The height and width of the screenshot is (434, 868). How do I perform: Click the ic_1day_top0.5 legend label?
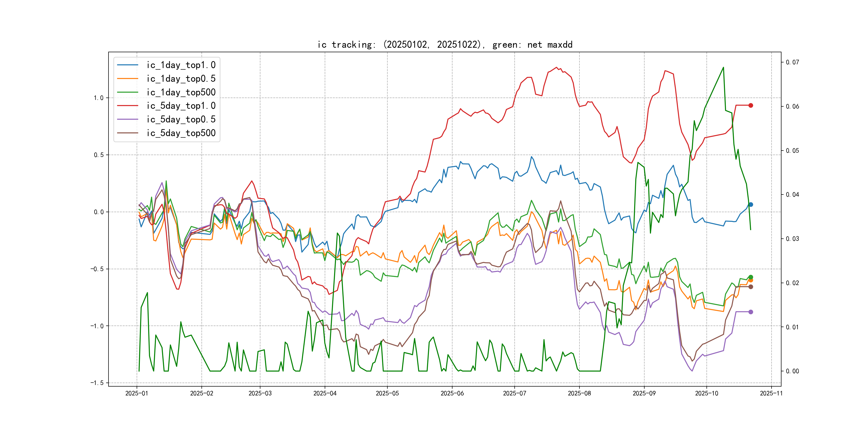pyautogui.click(x=181, y=78)
